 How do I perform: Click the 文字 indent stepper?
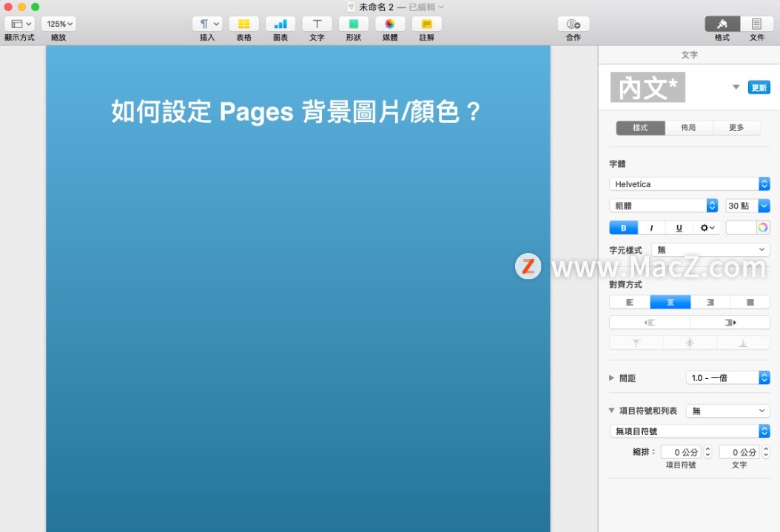[x=766, y=452]
